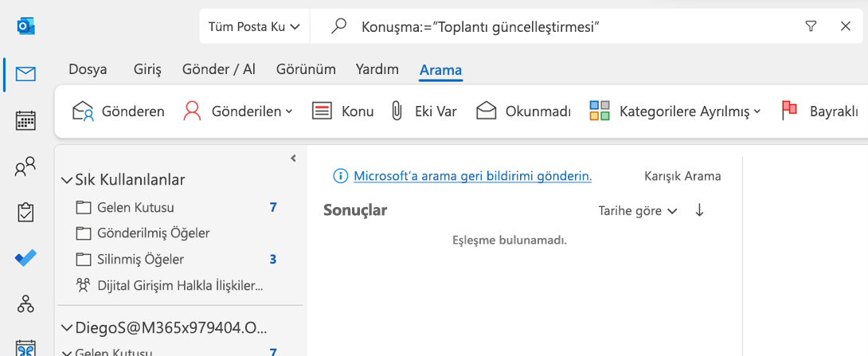Click the Mail envelope sidebar icon
The image size is (868, 356).
point(25,74)
